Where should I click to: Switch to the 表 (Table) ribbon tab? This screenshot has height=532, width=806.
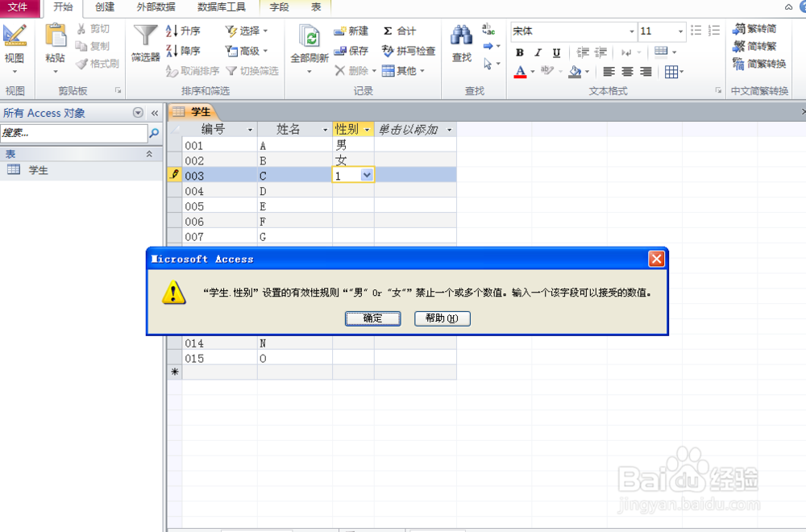316,7
